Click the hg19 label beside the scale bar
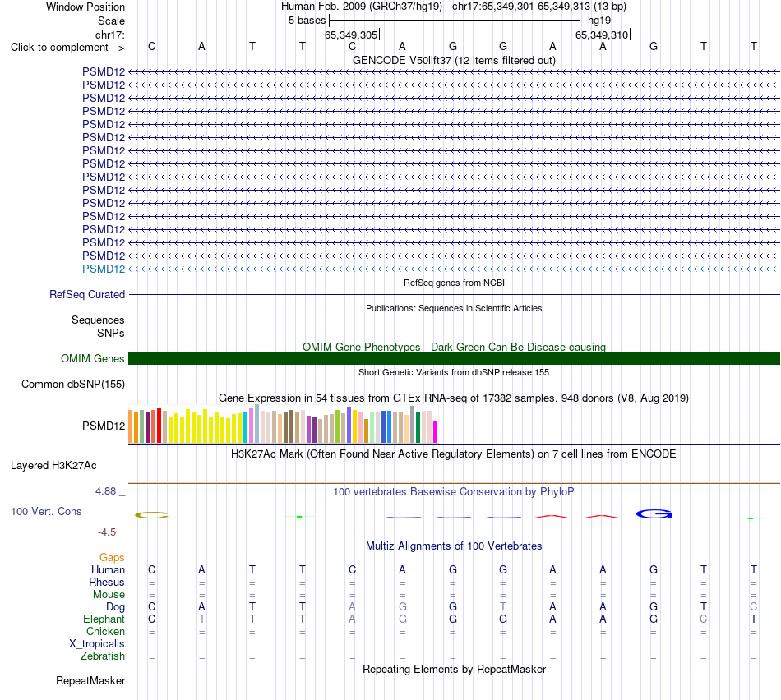The height and width of the screenshot is (700, 781). coord(599,21)
